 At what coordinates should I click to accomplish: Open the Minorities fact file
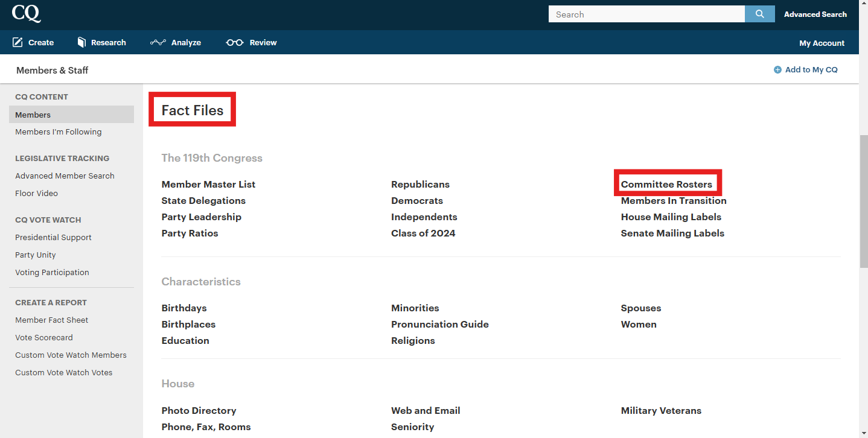pyautogui.click(x=415, y=308)
